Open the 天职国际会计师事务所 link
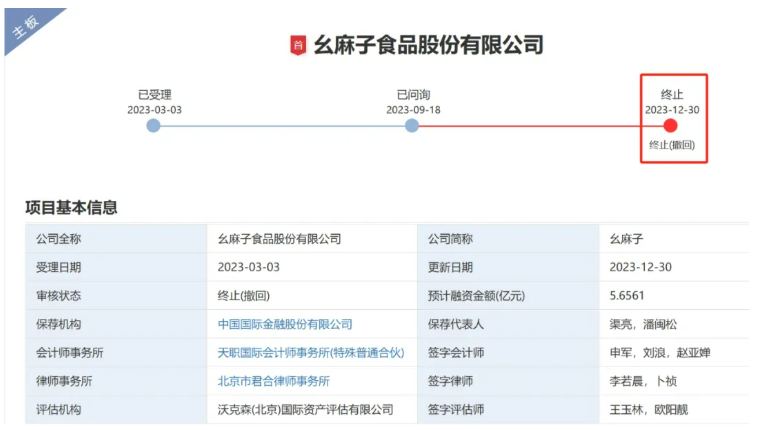Screen dimensions: 762x430 (x=311, y=353)
